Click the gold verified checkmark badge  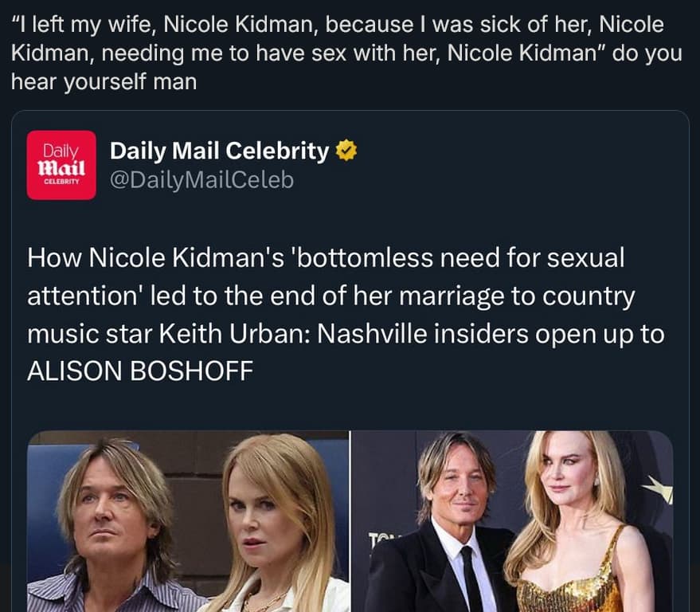(x=346, y=150)
